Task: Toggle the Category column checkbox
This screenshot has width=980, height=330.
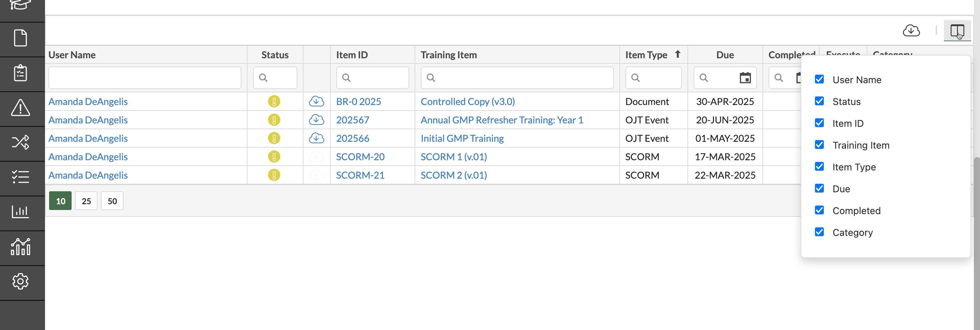Action: (x=819, y=232)
